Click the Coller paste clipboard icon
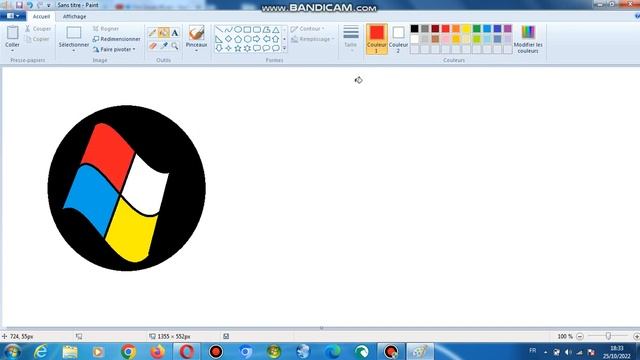The image size is (640, 360). [x=13, y=33]
